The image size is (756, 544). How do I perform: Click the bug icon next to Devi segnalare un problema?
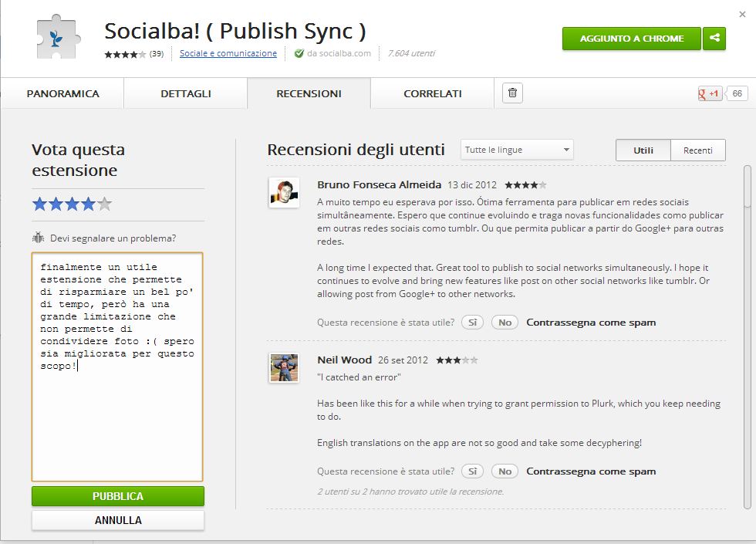click(38, 238)
